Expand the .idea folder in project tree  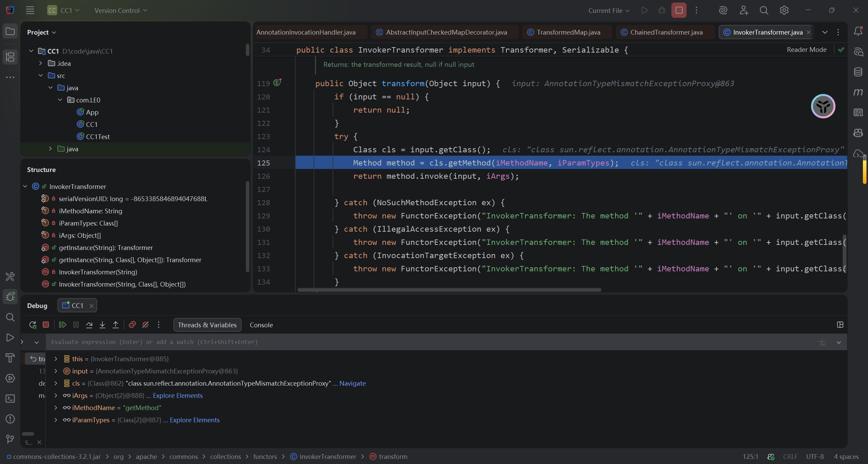pos(41,63)
